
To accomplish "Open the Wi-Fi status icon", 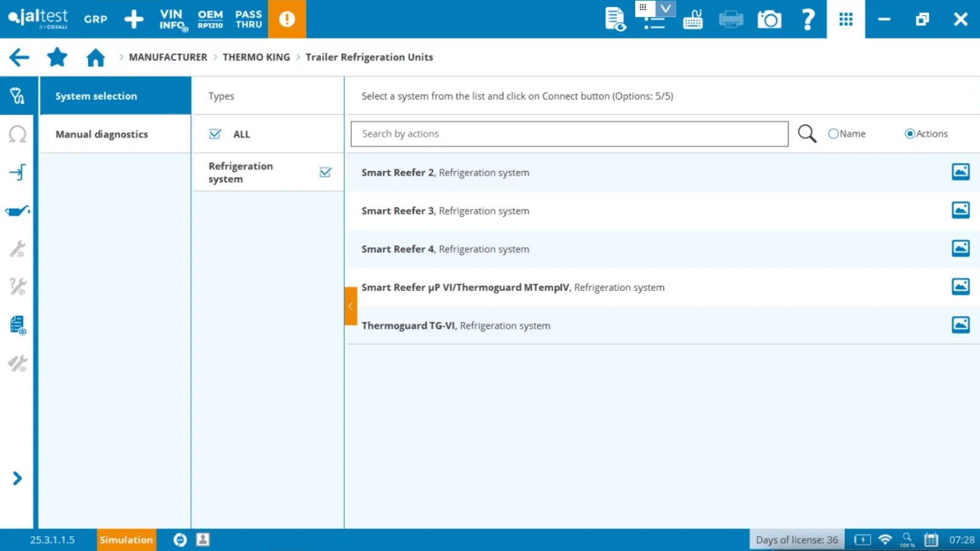I will 885,539.
